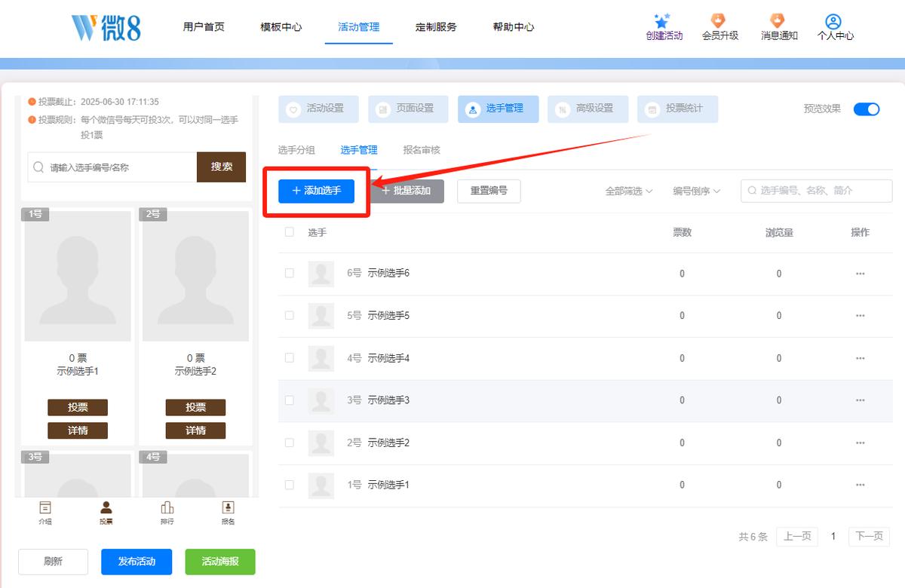Open more actions for 示例选手1
The width and height of the screenshot is (905, 588).
point(861,485)
